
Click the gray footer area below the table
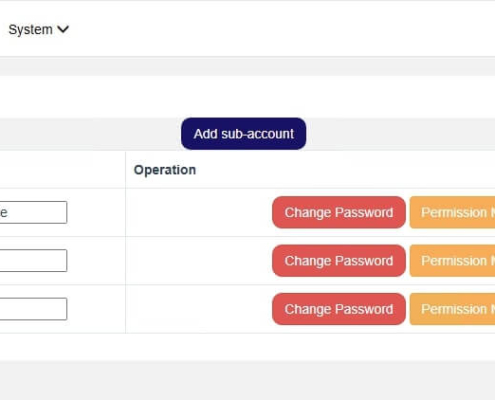247,380
